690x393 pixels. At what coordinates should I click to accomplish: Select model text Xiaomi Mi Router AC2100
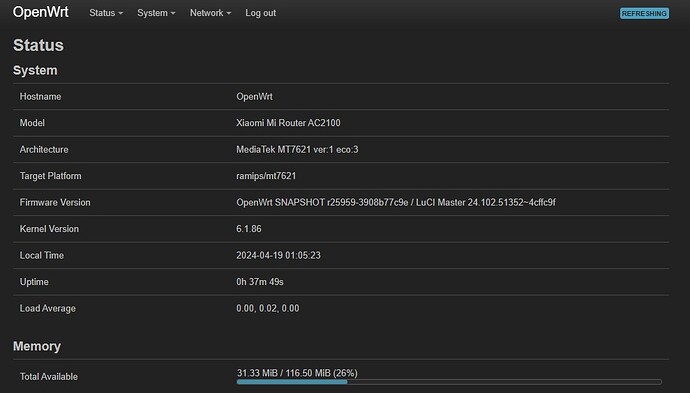(288, 123)
